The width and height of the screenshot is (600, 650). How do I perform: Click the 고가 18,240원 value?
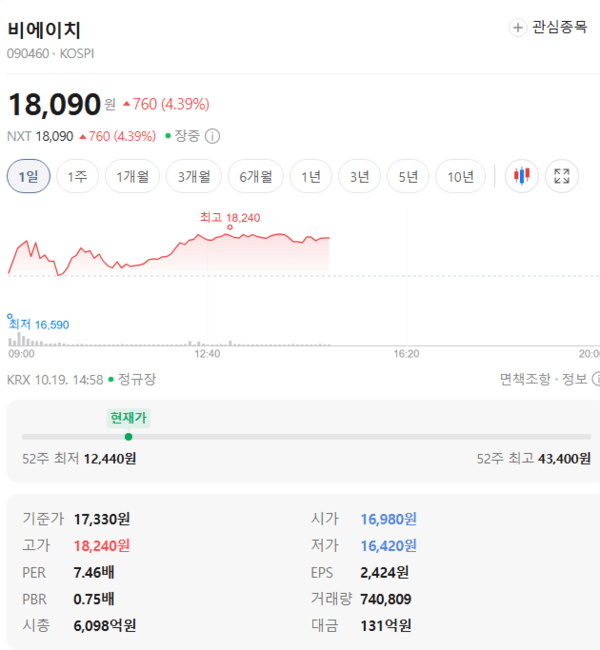click(102, 546)
